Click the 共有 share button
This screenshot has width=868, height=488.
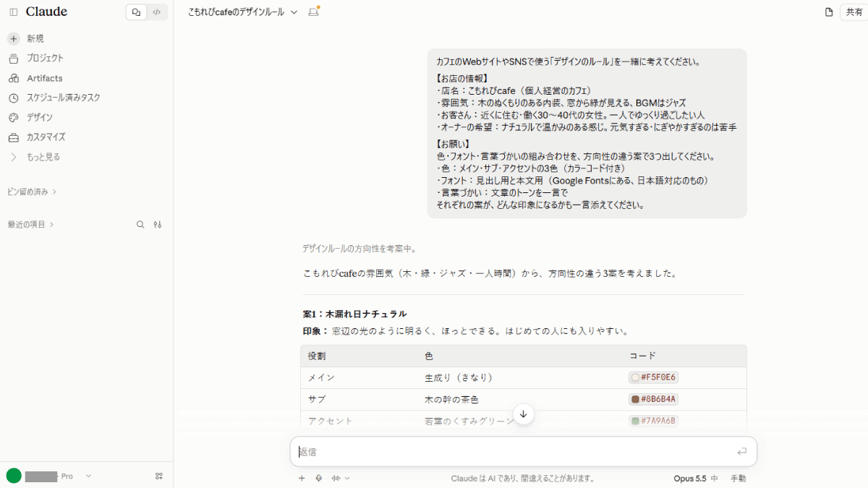854,12
